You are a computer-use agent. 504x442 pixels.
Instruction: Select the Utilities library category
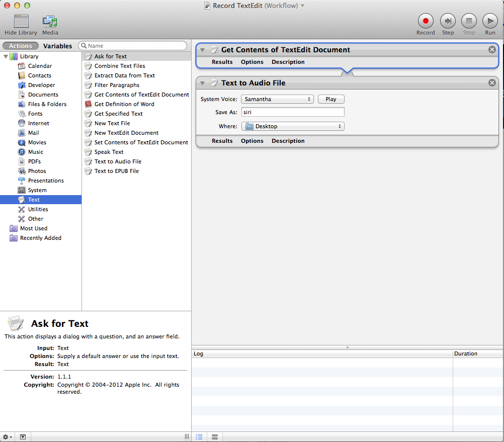coord(38,209)
